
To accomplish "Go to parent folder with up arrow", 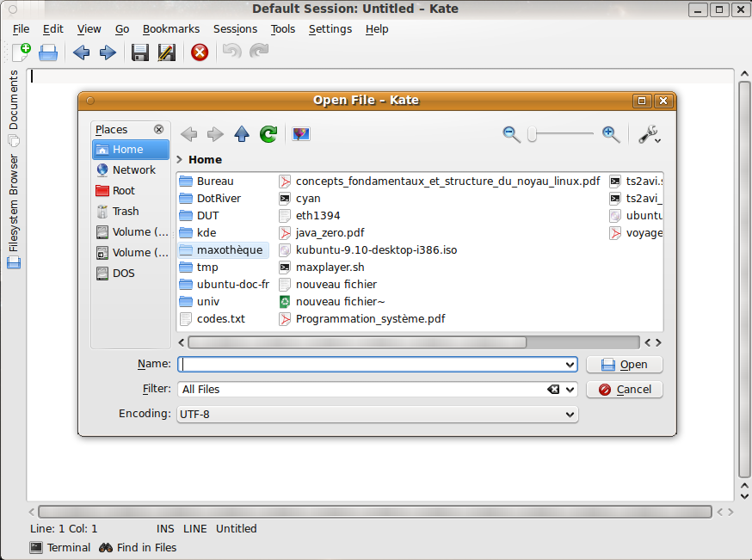I will pos(242,134).
